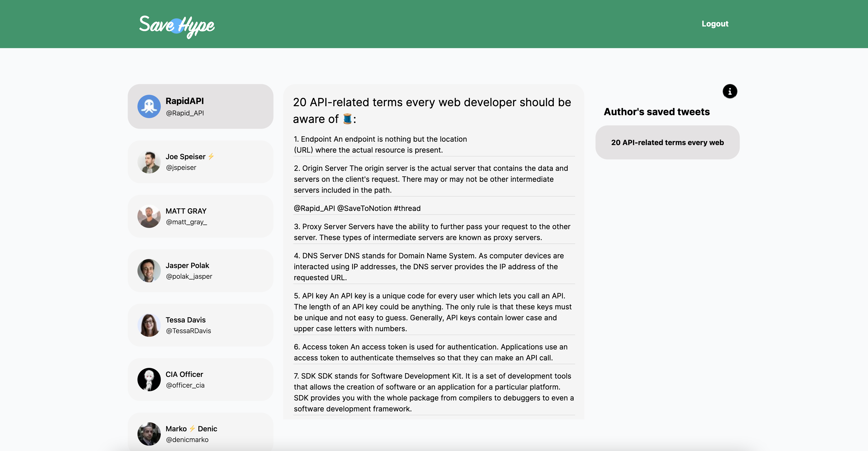Select the RapidAPI author card
Viewport: 868px width, 451px height.
pos(201,106)
